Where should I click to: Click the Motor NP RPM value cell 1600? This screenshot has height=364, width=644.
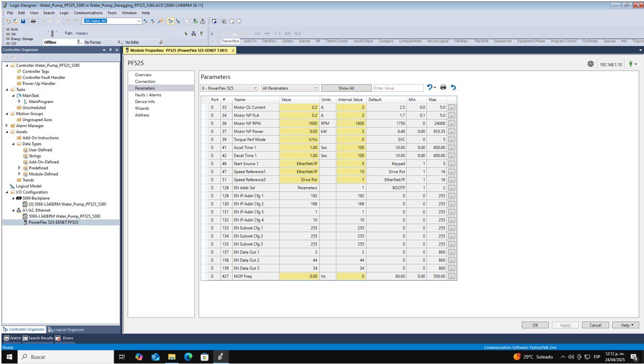(299, 124)
